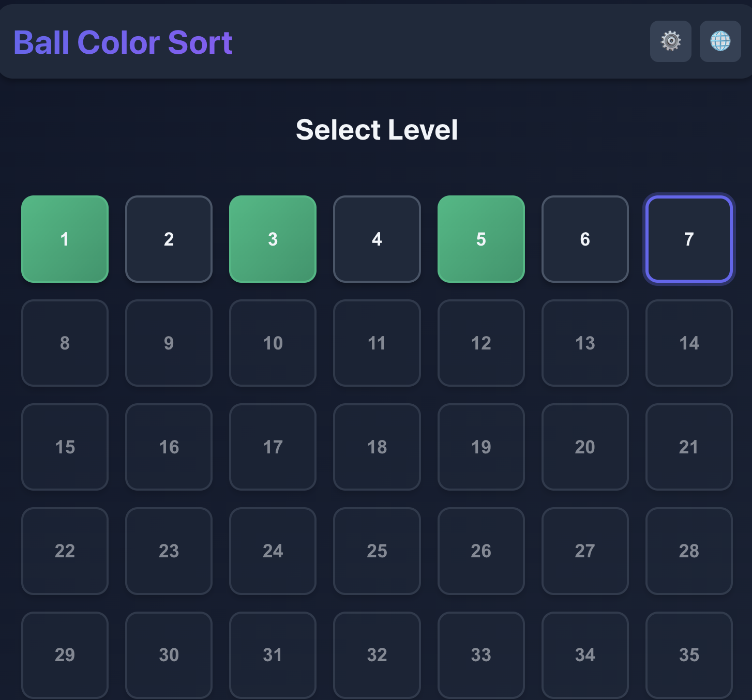Choose level 12 tile
This screenshot has width=752, height=700.
point(481,343)
